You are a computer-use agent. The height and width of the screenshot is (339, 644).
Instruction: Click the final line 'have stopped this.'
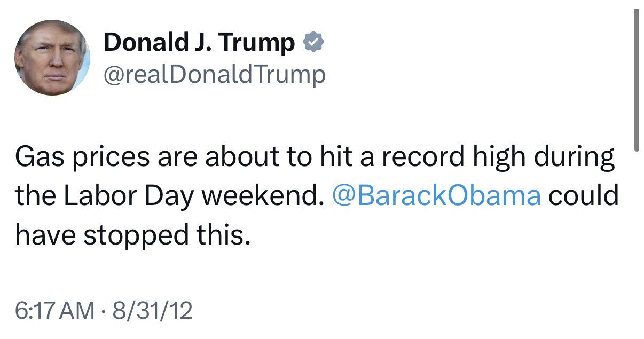tap(132, 235)
